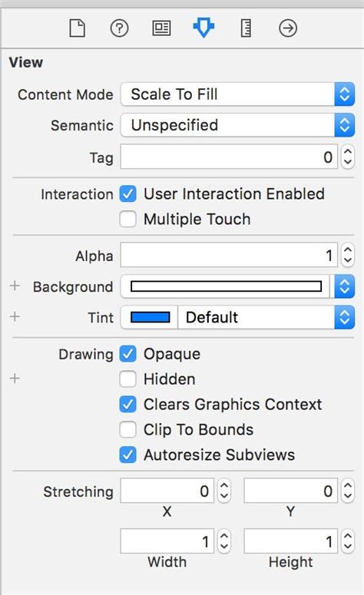The height and width of the screenshot is (595, 364).
Task: Switch to the Size inspector ruler icon
Action: pos(246,28)
